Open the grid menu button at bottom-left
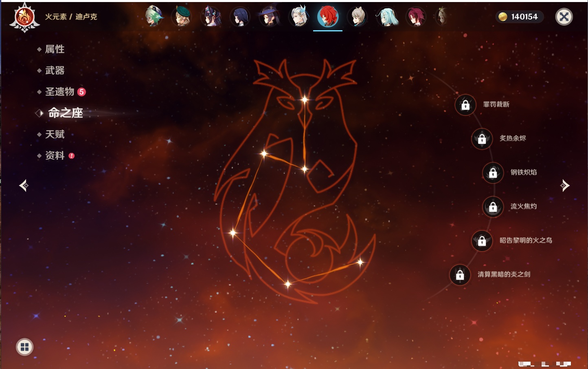 pos(24,347)
